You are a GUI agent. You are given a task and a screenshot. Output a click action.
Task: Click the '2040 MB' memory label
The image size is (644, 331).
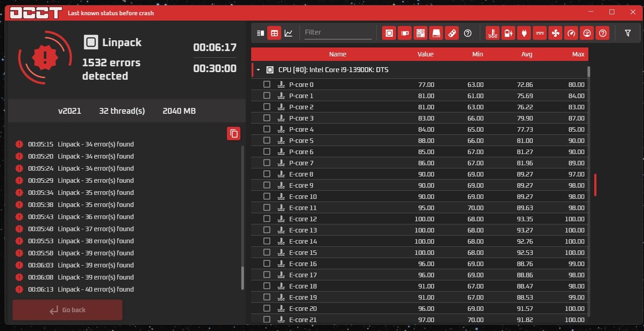coord(179,111)
